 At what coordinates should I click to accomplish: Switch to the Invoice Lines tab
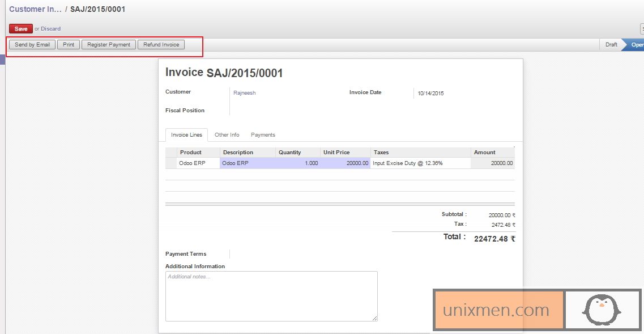point(186,135)
